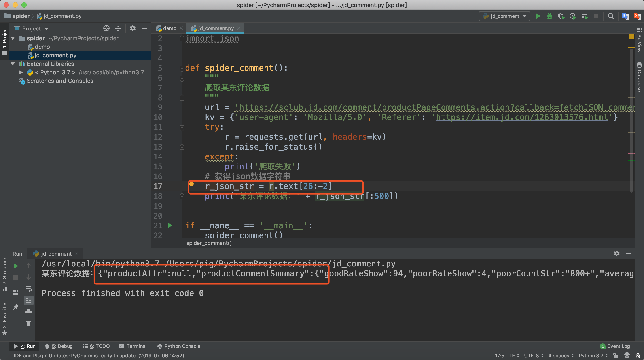Click the yellow inspection indicator square in editor

pos(631,37)
